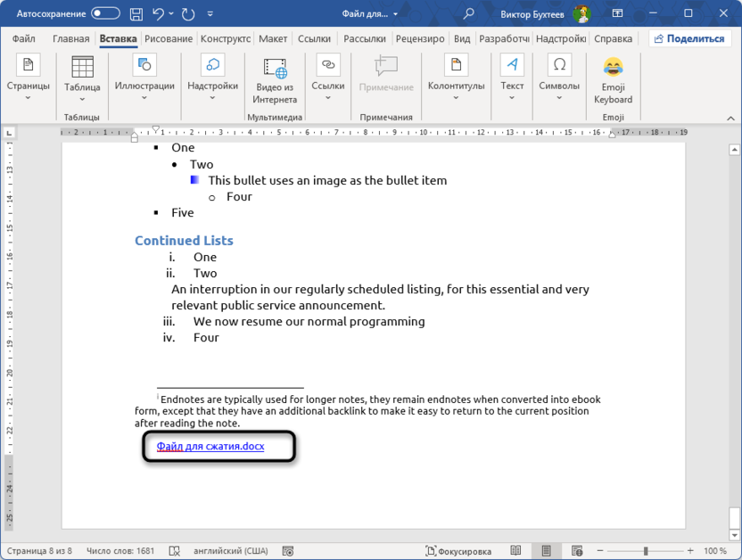Toggle Фокусировка focus mode

[x=458, y=551]
